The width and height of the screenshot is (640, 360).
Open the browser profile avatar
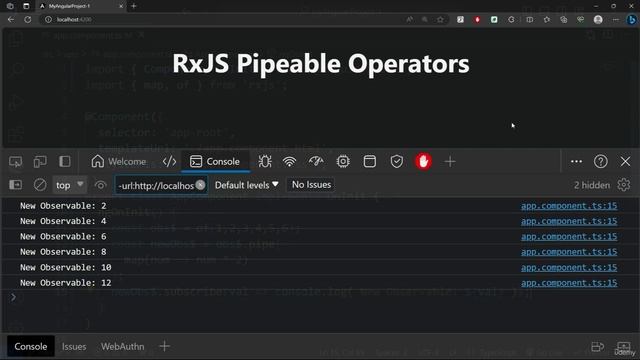coord(598,19)
